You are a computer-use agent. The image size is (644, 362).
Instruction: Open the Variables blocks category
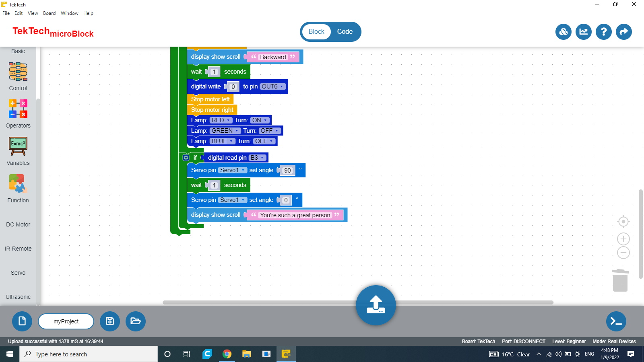[x=18, y=152]
